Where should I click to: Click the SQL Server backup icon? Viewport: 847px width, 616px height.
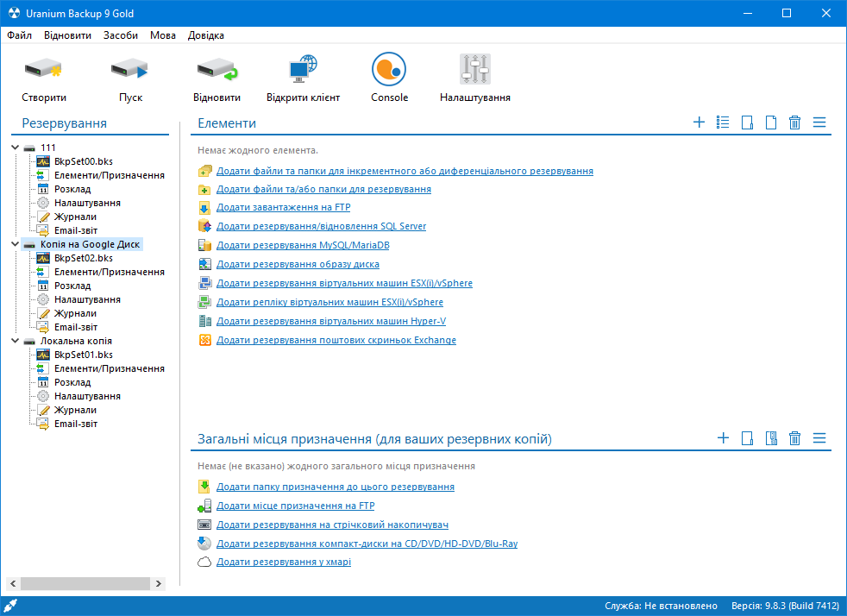click(204, 226)
